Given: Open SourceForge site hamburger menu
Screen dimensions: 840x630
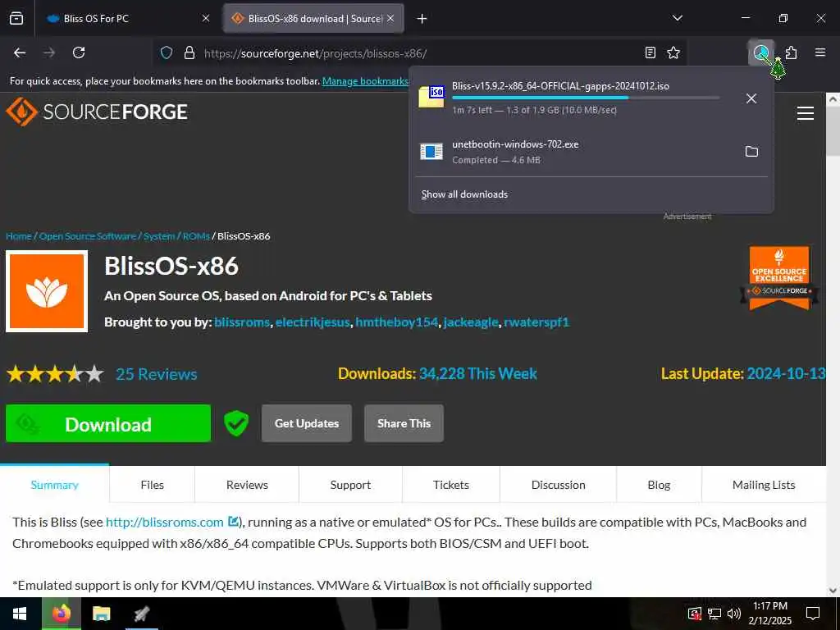Looking at the screenshot, I should (x=806, y=113).
